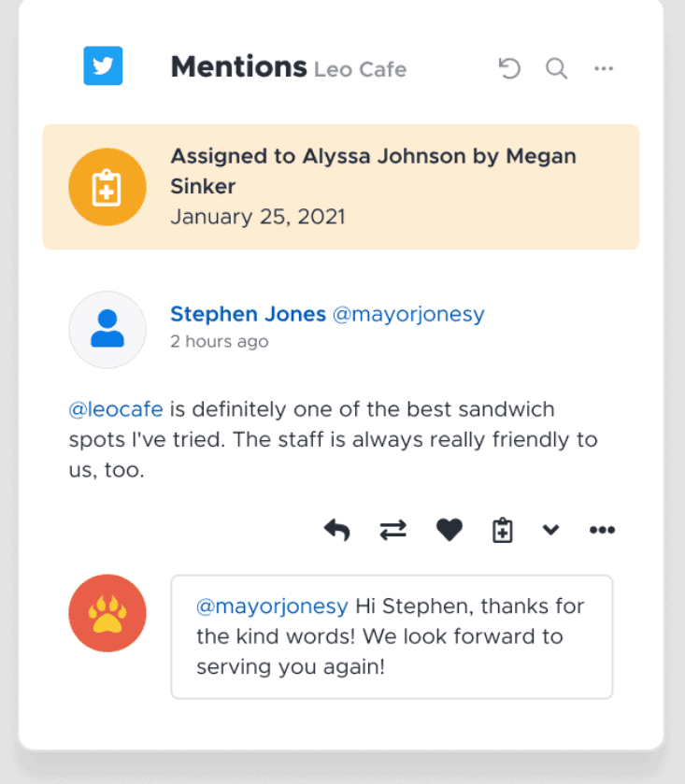Retweet Stephen Jones' post

[393, 530]
